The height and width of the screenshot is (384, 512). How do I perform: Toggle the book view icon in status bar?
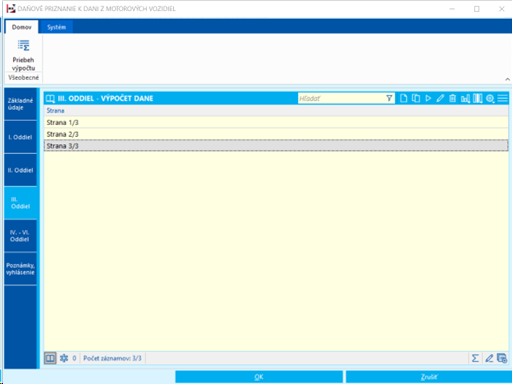click(x=50, y=358)
